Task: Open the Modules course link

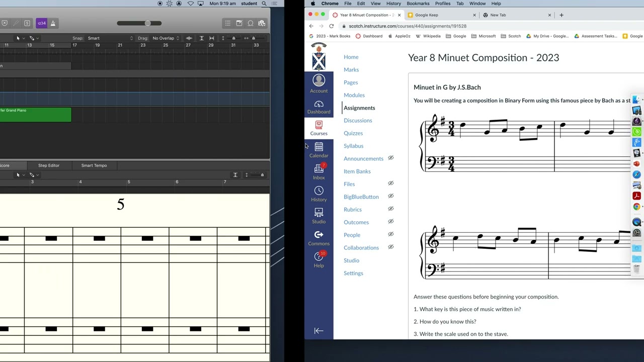Action: pyautogui.click(x=354, y=95)
